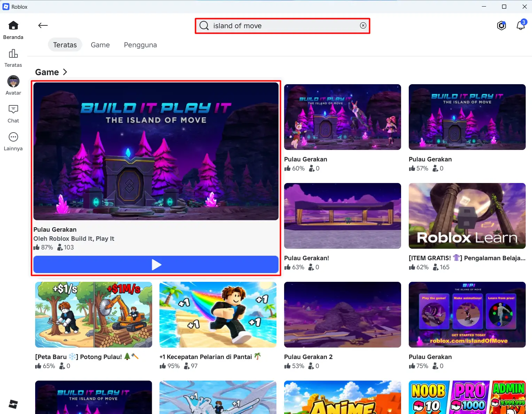The height and width of the screenshot is (414, 532).
Task: Open the Robux hexagon icon
Action: point(501,25)
